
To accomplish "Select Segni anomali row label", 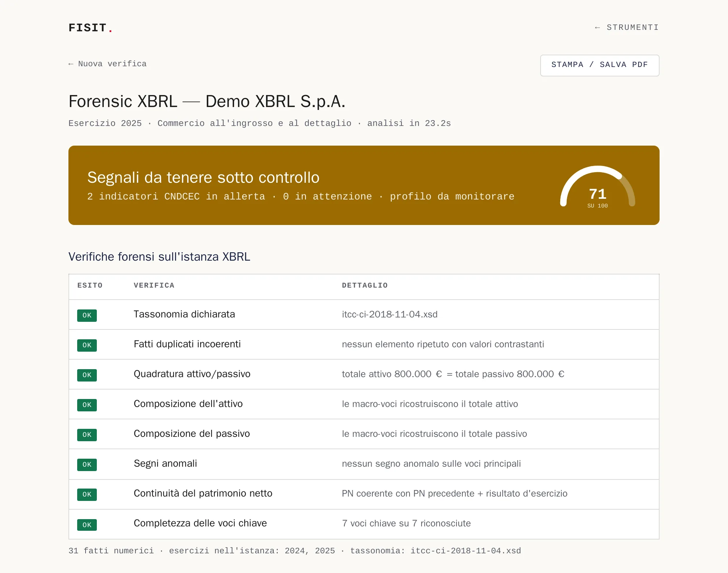I will (x=165, y=463).
